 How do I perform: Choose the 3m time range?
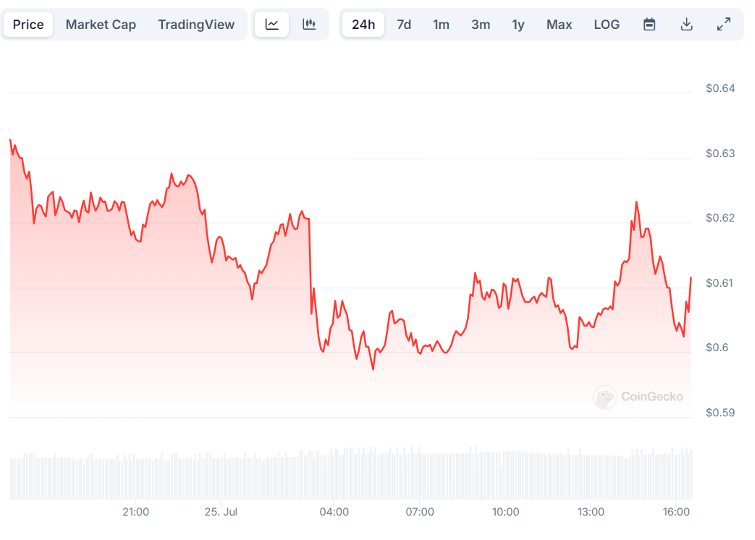click(x=480, y=24)
